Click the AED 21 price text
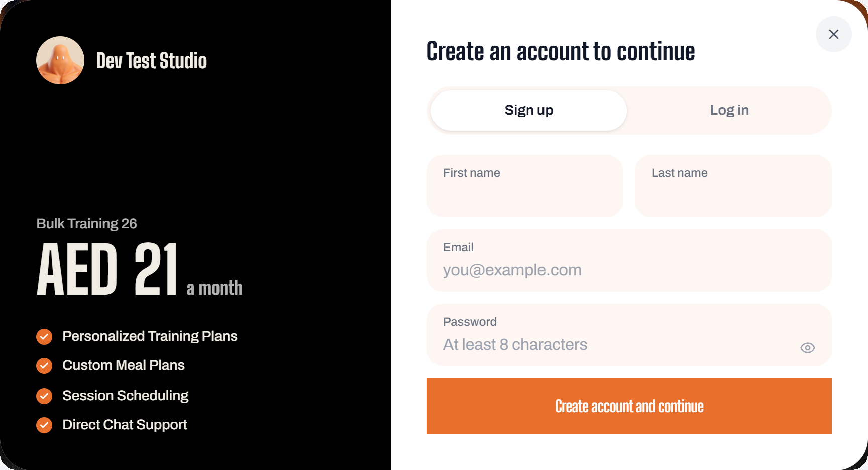The image size is (868, 470). point(107,269)
